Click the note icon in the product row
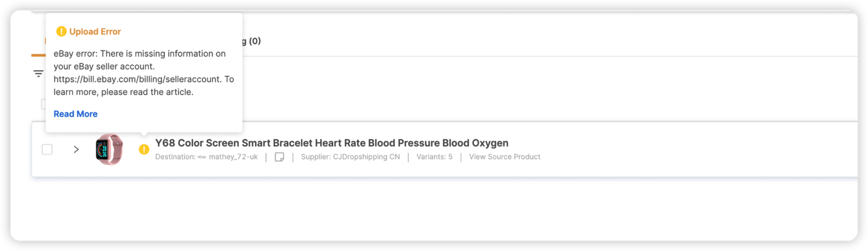The height and width of the screenshot is (251, 868). click(x=279, y=157)
